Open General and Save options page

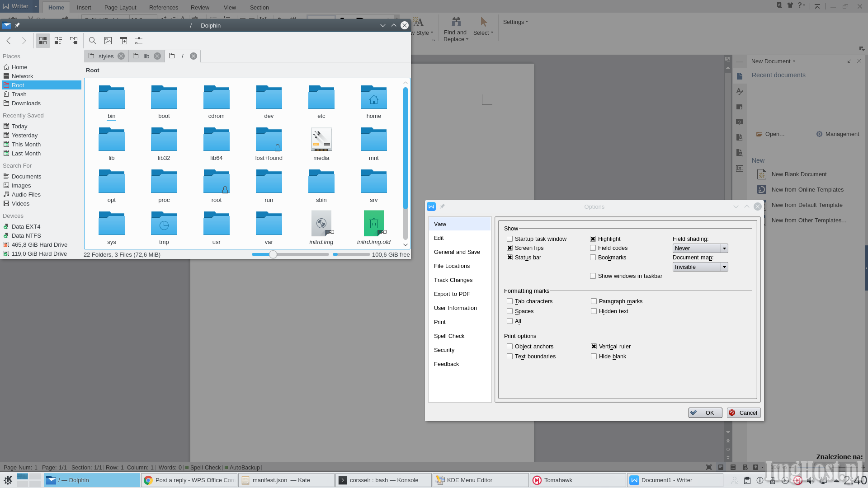459,252
